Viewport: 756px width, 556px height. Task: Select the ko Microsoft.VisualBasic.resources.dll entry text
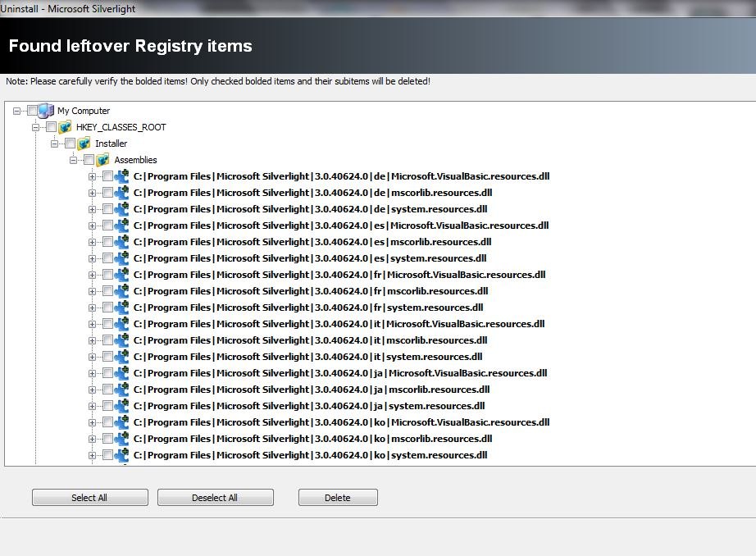point(341,422)
